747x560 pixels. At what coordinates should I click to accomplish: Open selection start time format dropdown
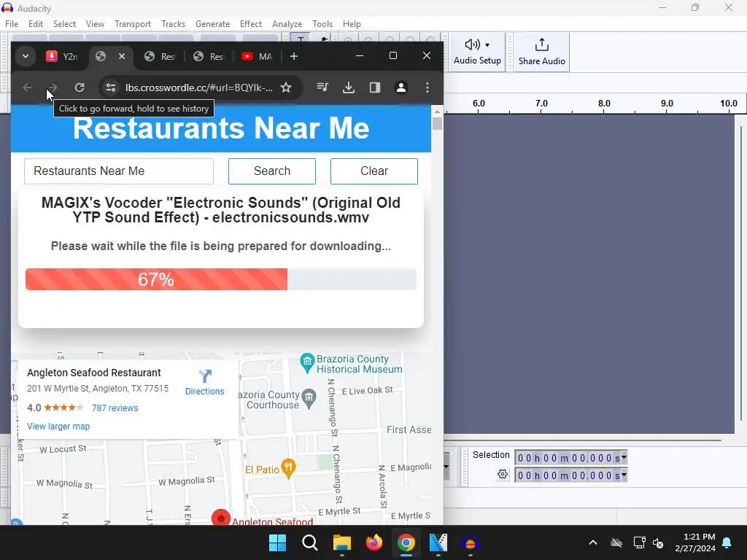[x=624, y=458]
